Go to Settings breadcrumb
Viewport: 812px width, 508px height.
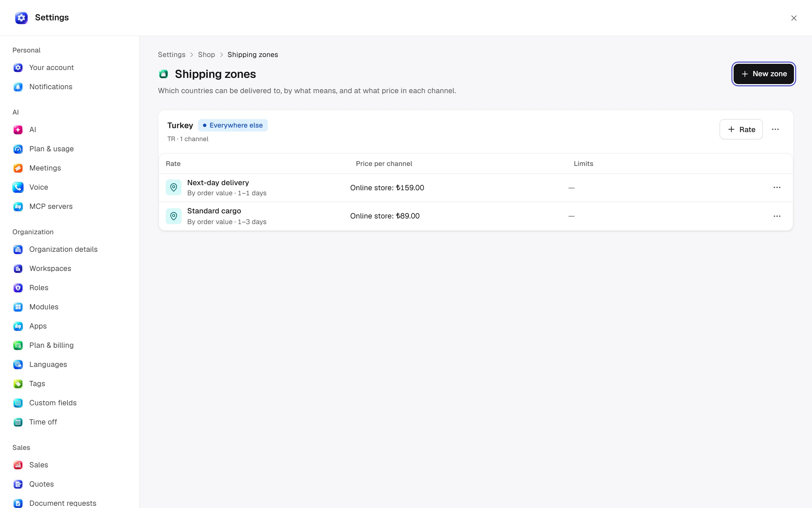tap(171, 54)
